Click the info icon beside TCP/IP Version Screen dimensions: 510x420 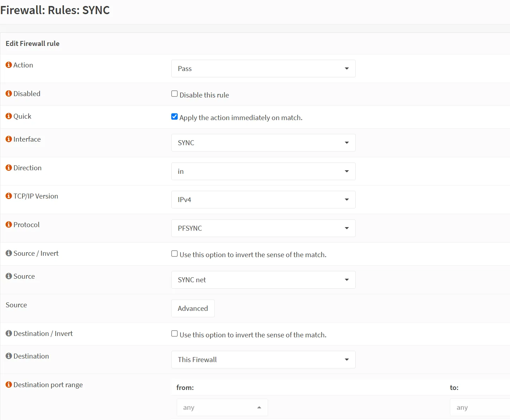tap(9, 196)
